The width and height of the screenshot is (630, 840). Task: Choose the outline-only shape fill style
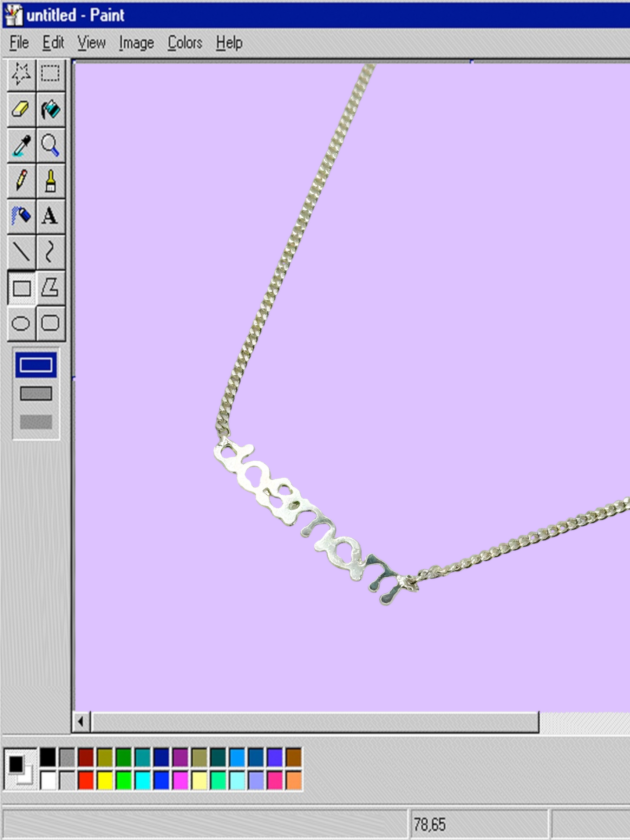pos(36,365)
